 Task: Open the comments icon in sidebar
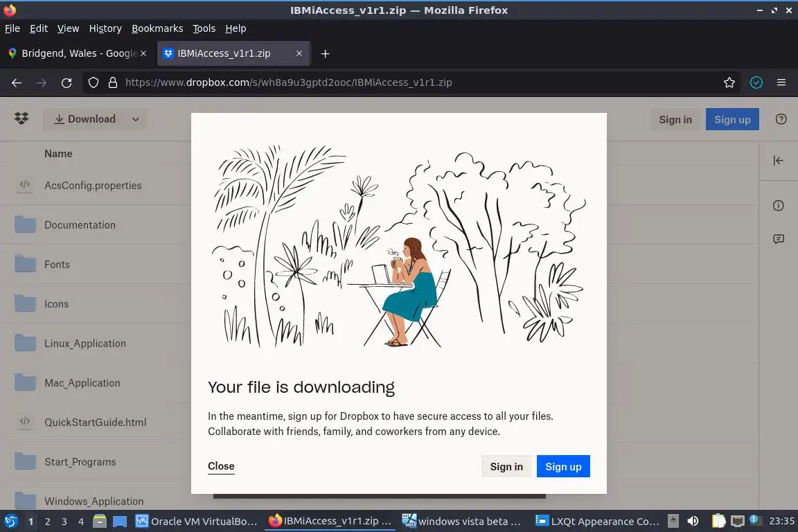[x=778, y=239]
